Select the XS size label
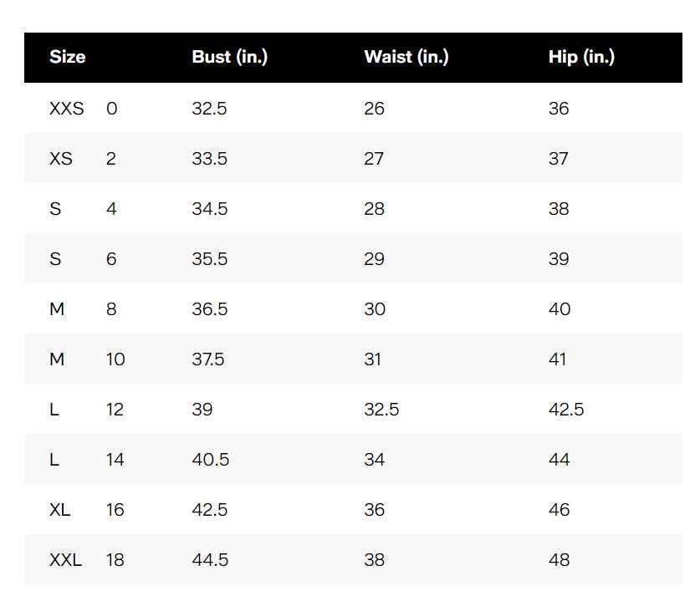700x596 pixels. click(60, 159)
